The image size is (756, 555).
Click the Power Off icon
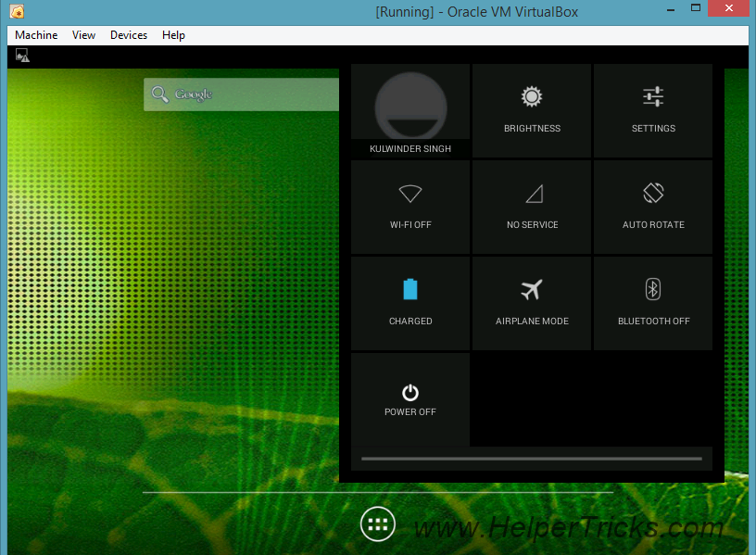(410, 393)
